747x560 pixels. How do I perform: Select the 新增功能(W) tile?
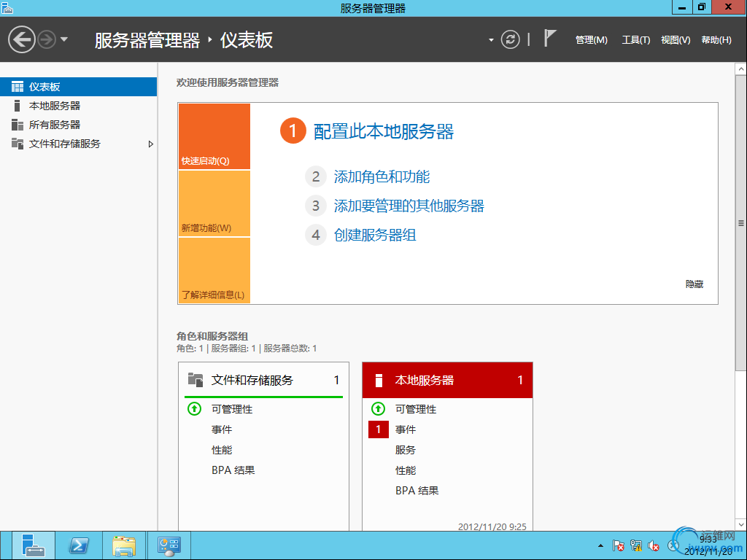click(x=214, y=203)
